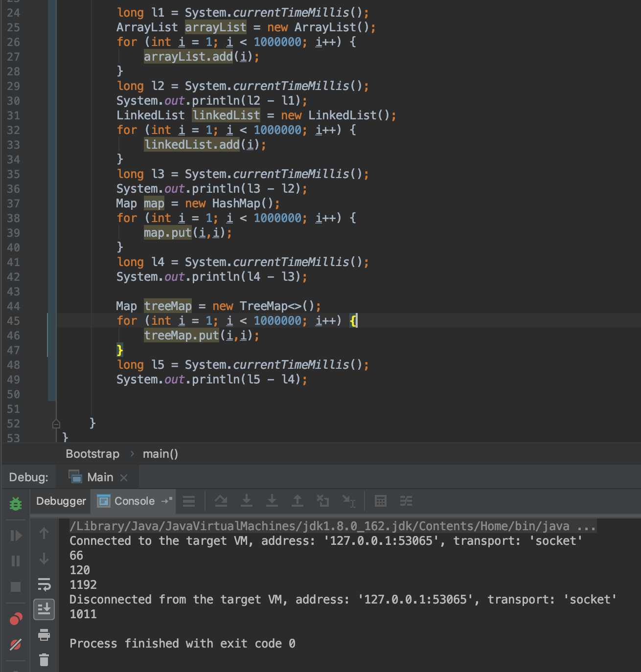Click the Print console icon

point(44,635)
